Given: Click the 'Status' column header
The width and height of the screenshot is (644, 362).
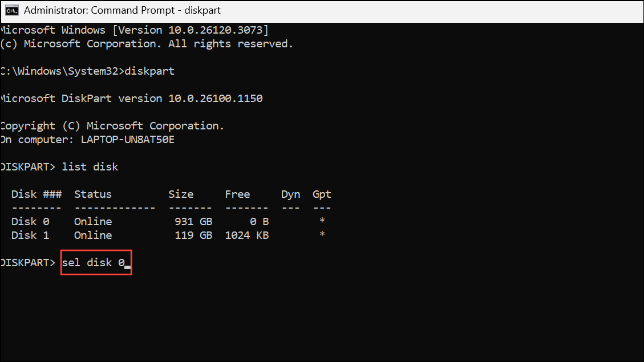Looking at the screenshot, I should 93,194.
